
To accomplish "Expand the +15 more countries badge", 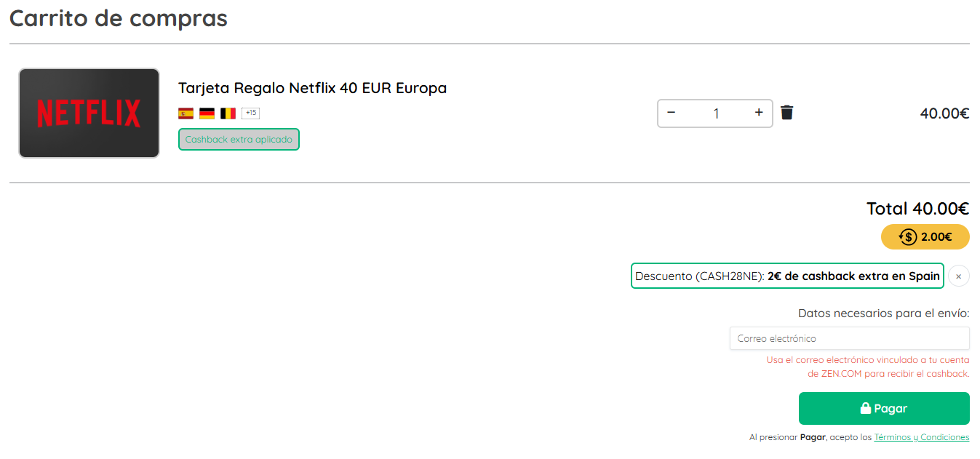I will pyautogui.click(x=250, y=113).
